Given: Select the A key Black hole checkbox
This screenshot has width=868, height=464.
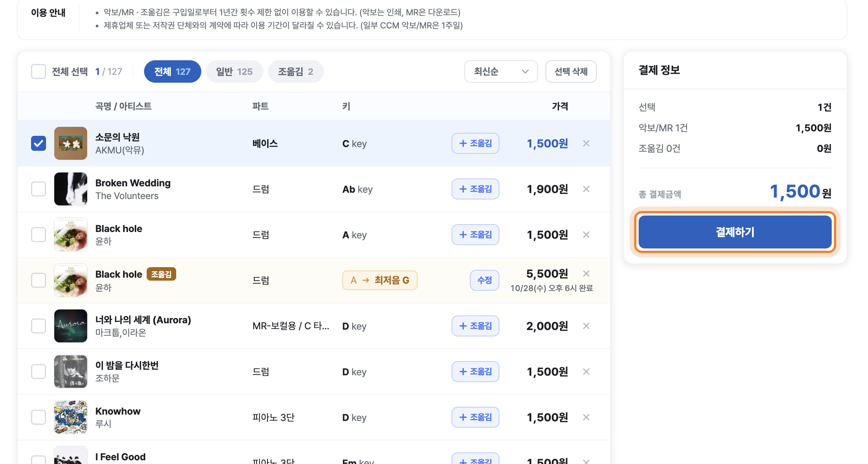Looking at the screenshot, I should 39,235.
